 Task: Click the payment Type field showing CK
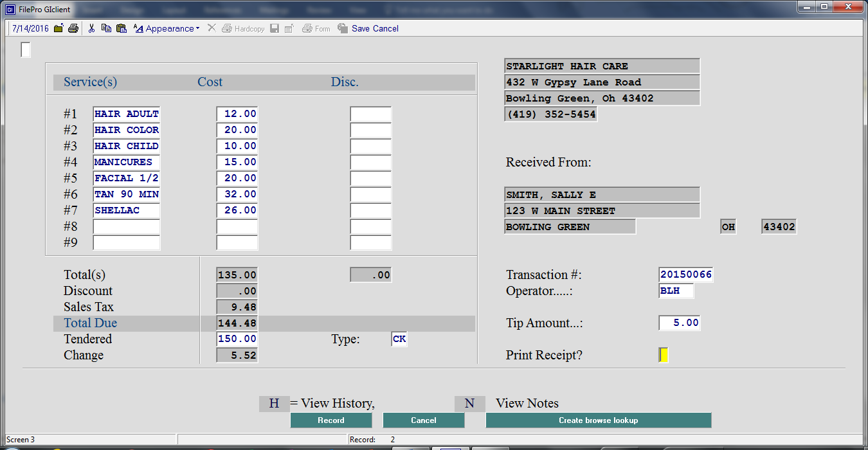pyautogui.click(x=399, y=339)
